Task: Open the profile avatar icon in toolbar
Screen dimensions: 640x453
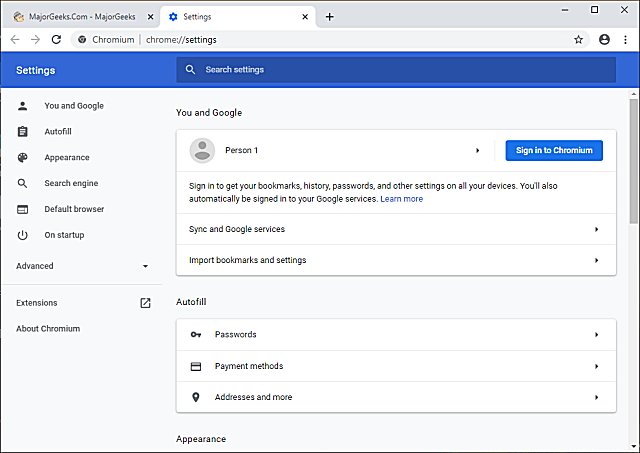Action: coord(604,40)
